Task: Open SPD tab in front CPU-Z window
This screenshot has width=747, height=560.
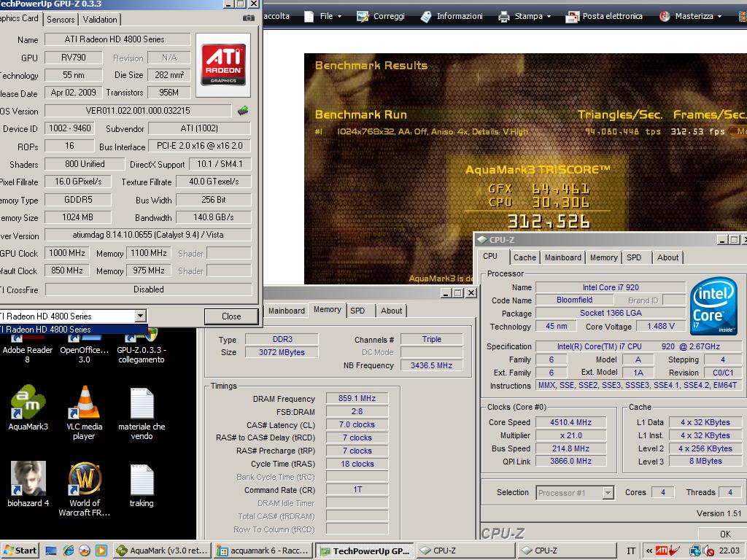Action: (634, 257)
